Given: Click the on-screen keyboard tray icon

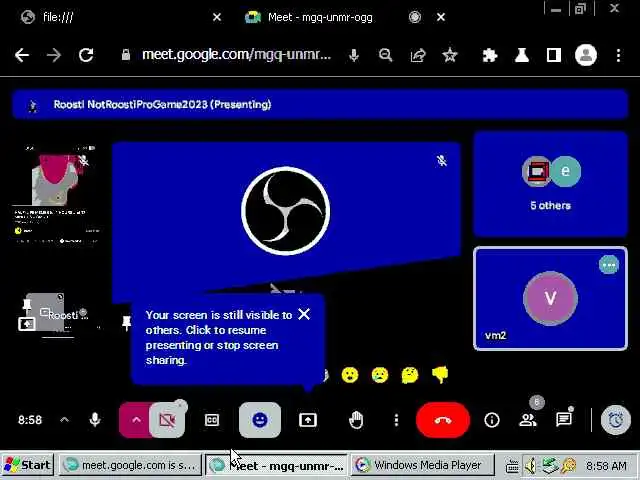Looking at the screenshot, I should click(x=512, y=466).
